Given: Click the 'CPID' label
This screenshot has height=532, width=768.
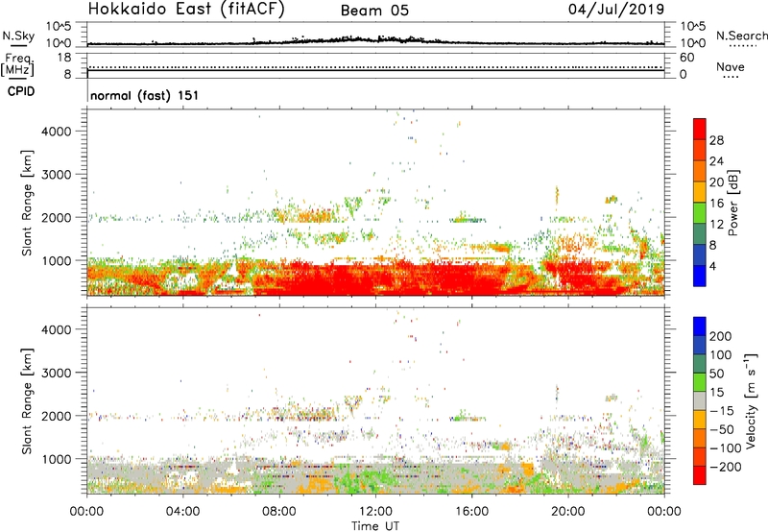Looking at the screenshot, I should (x=21, y=91).
